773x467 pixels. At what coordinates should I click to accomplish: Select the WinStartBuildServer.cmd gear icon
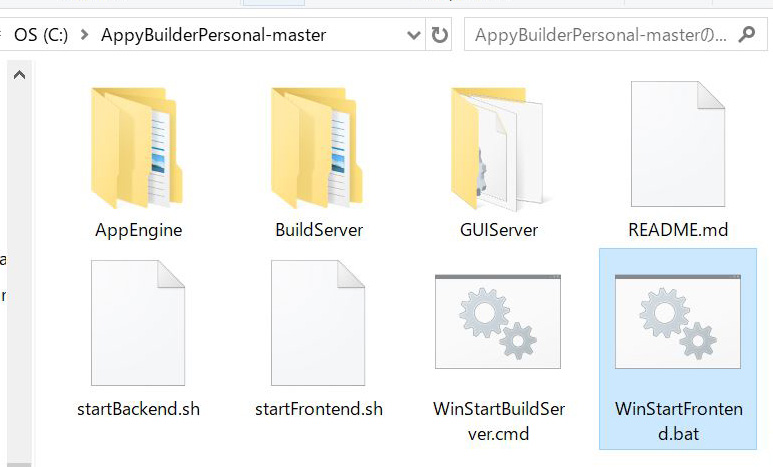point(498,322)
